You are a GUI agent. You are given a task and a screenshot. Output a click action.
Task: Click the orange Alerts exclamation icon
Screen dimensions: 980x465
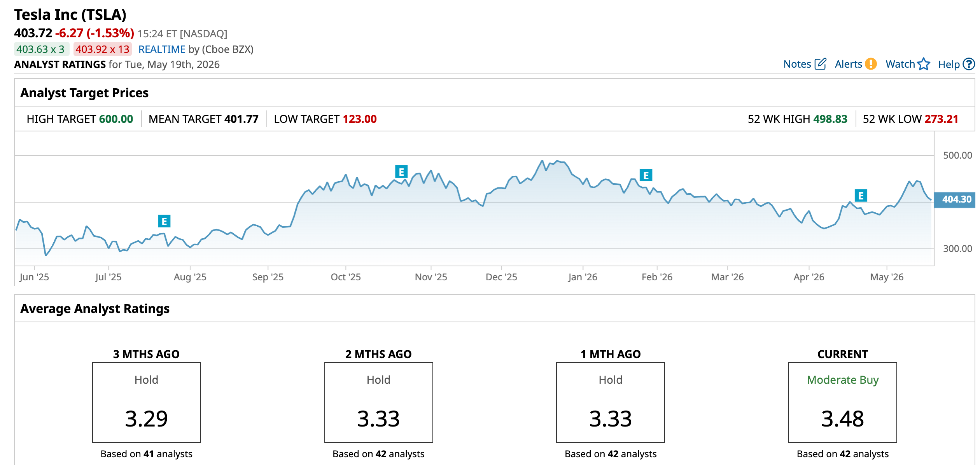pyautogui.click(x=871, y=64)
